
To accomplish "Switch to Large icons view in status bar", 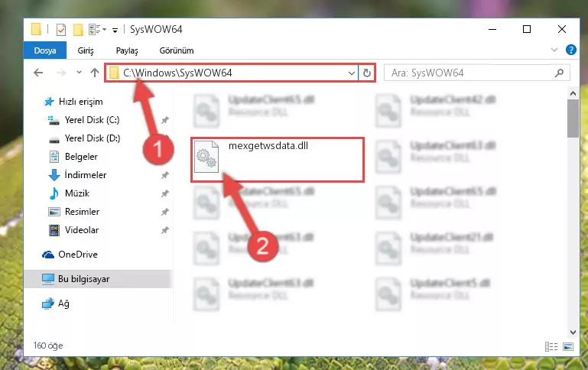I will tap(568, 347).
